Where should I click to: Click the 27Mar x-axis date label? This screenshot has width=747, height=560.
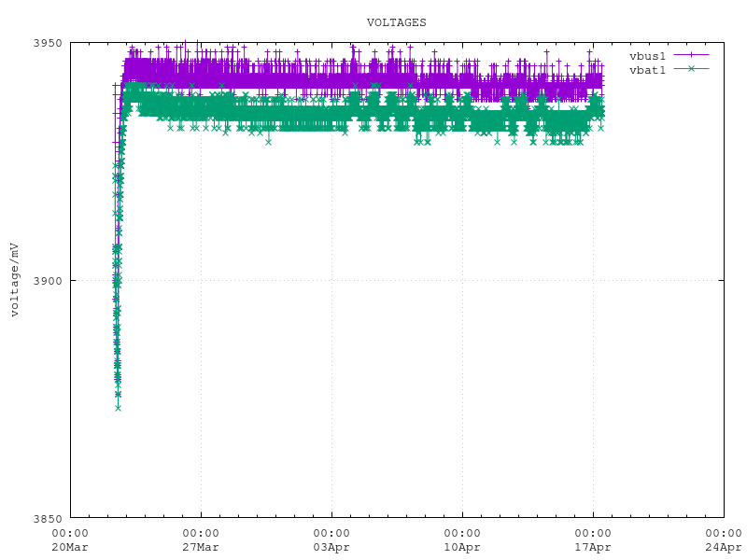tap(201, 547)
